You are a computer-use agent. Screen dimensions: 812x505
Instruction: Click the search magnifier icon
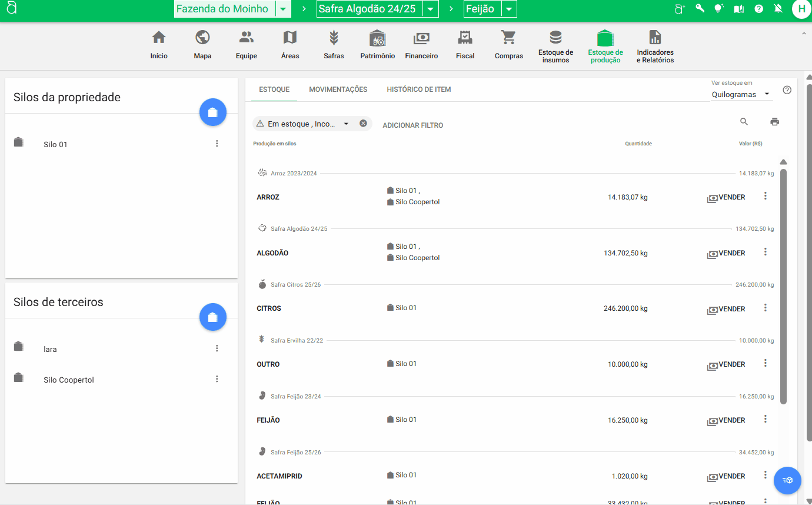coord(744,122)
